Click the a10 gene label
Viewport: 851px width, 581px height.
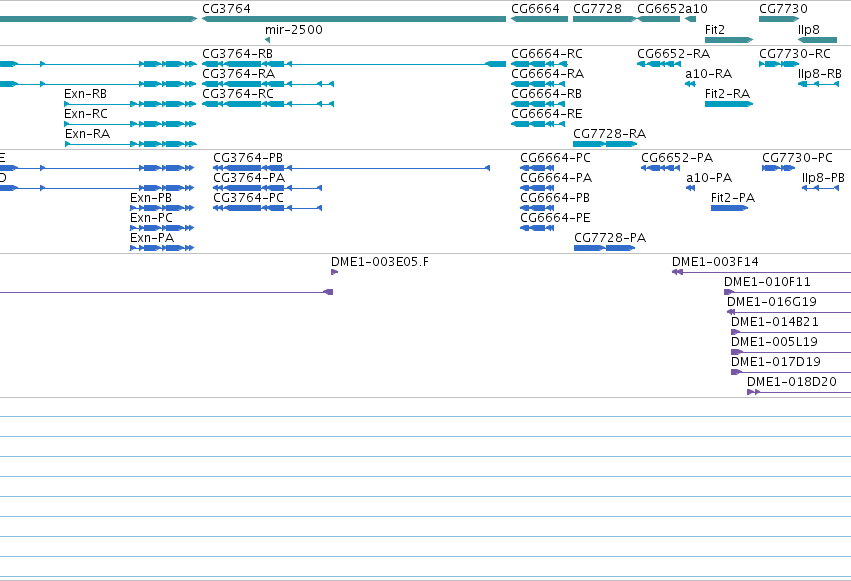[x=696, y=9]
